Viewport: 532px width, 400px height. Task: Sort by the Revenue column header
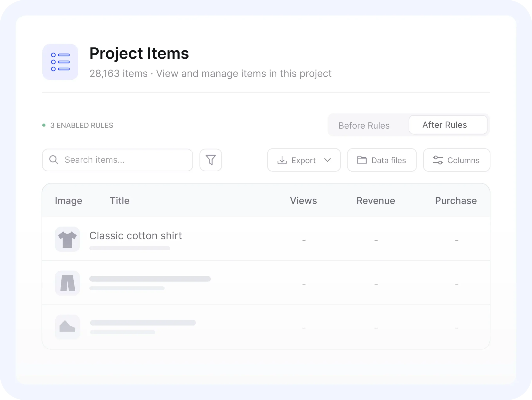pyautogui.click(x=376, y=201)
